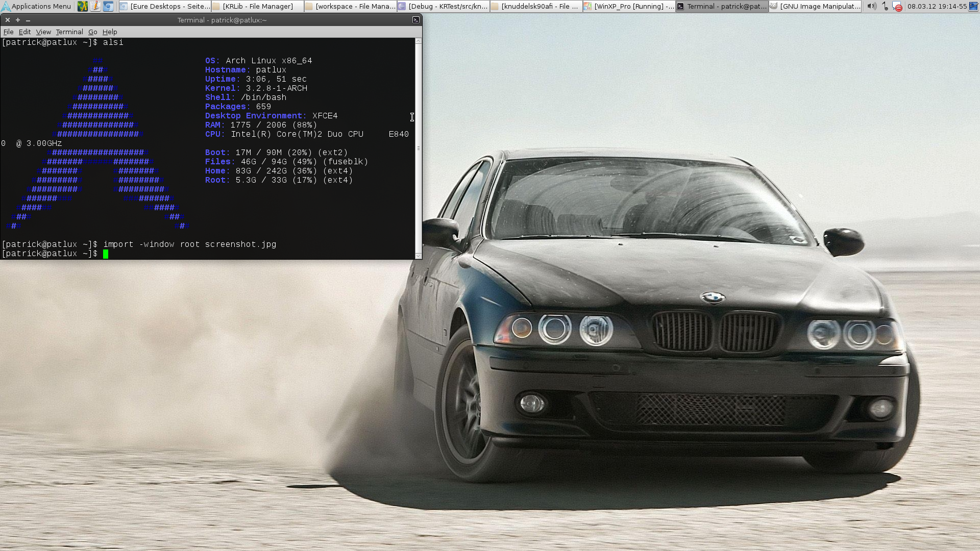Click the clock showing 08.03.12 19:14-55
980x551 pixels.
point(937,6)
